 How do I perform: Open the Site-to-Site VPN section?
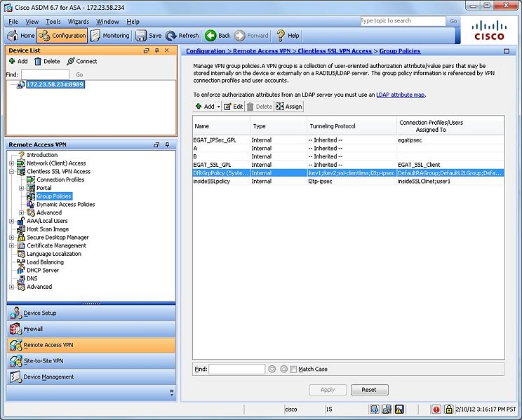pyautogui.click(x=91, y=361)
